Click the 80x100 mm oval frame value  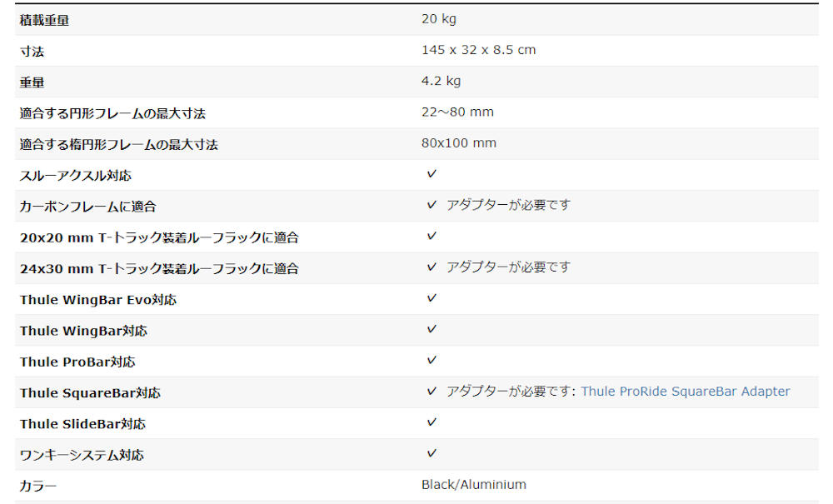pos(459,142)
